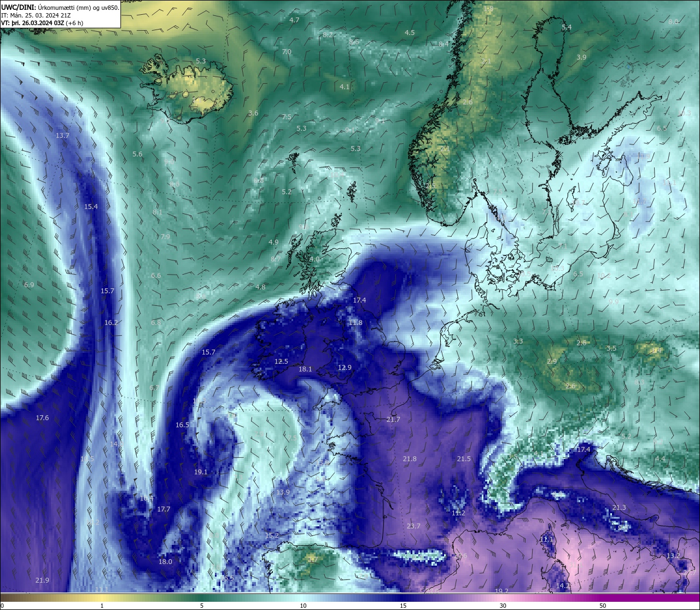Click the 14.2 value label

(563, 585)
